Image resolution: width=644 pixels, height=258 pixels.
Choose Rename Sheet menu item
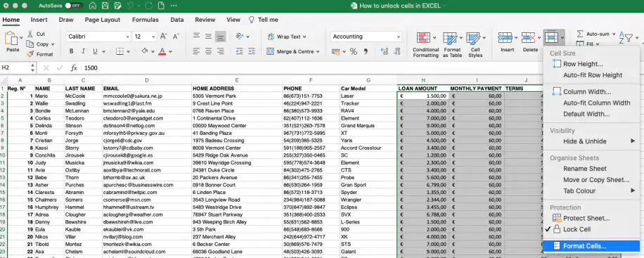592,169
